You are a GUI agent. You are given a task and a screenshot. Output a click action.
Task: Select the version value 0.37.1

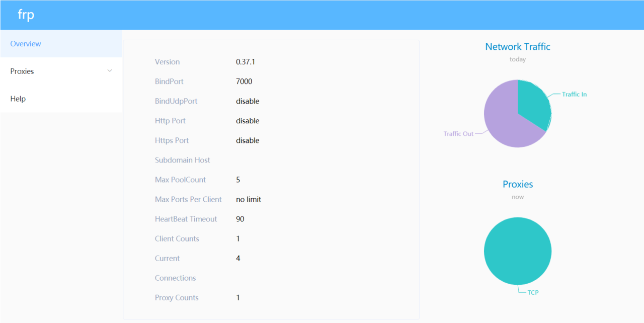coord(246,62)
